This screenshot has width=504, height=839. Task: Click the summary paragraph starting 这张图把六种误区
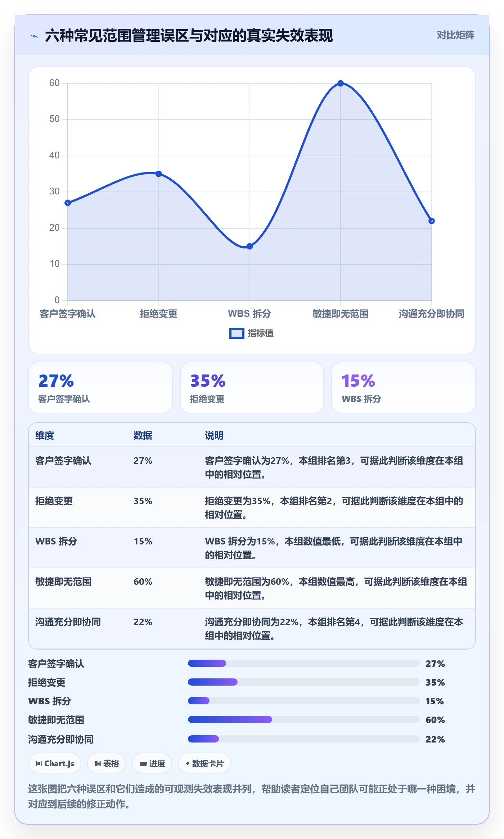[x=252, y=796]
